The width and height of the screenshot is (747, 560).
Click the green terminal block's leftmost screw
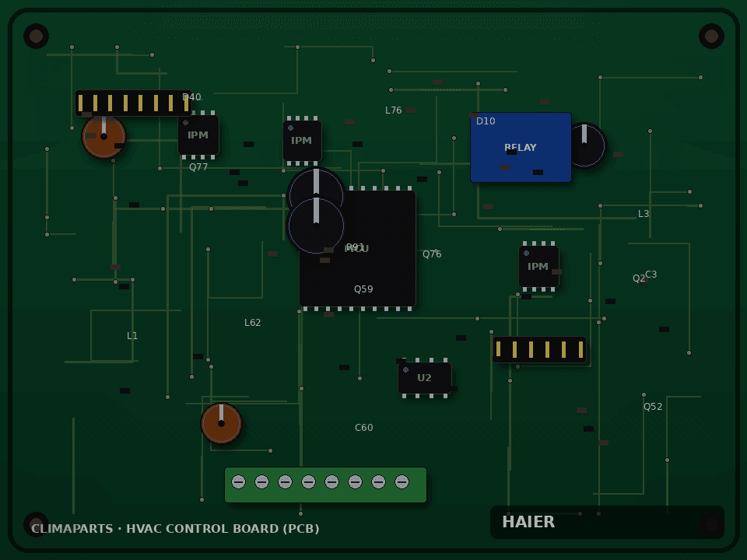click(238, 482)
